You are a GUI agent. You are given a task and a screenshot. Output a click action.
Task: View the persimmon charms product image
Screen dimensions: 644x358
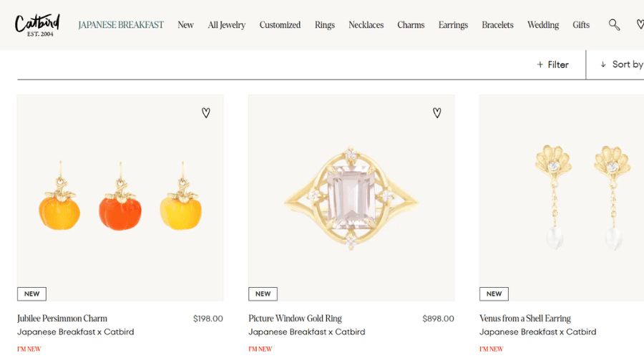coord(120,198)
